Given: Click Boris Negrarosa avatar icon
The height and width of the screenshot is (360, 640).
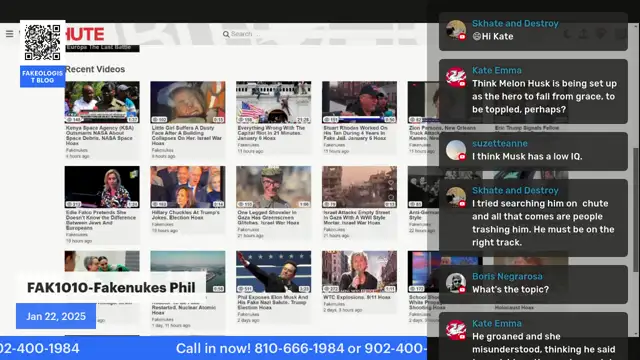Looking at the screenshot, I should (456, 283).
